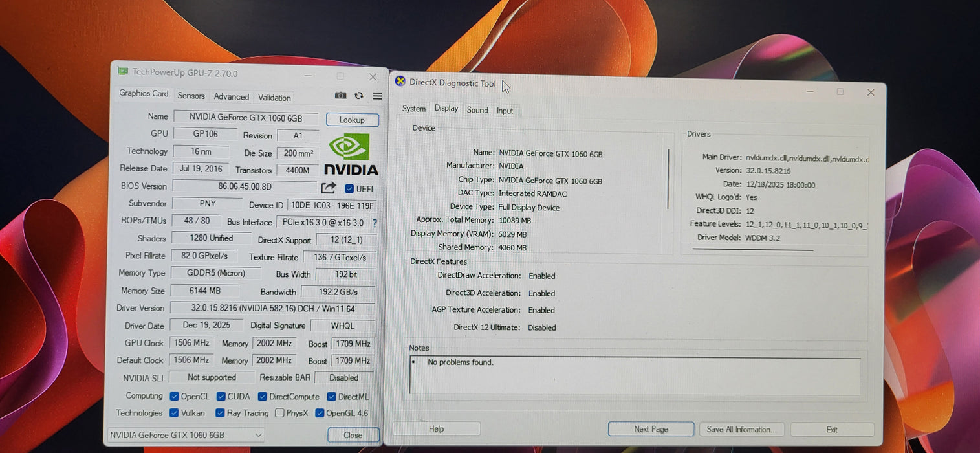Switch to the System tab in DxDiag

point(413,109)
